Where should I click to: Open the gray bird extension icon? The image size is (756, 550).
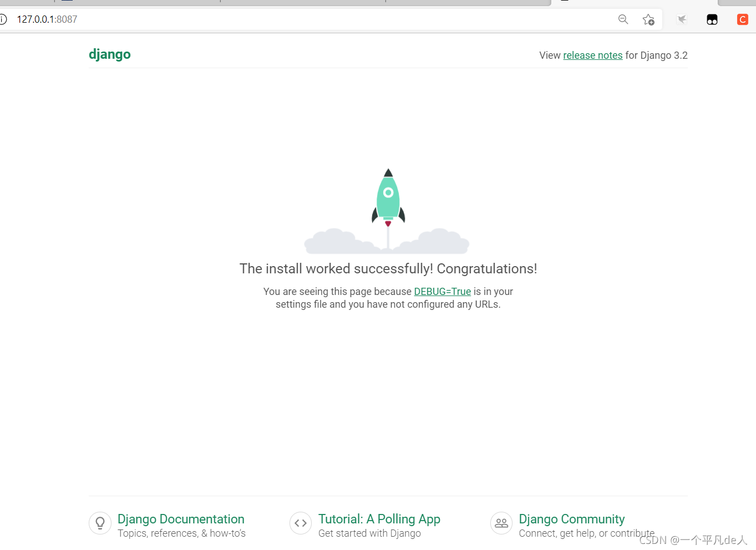[682, 19]
